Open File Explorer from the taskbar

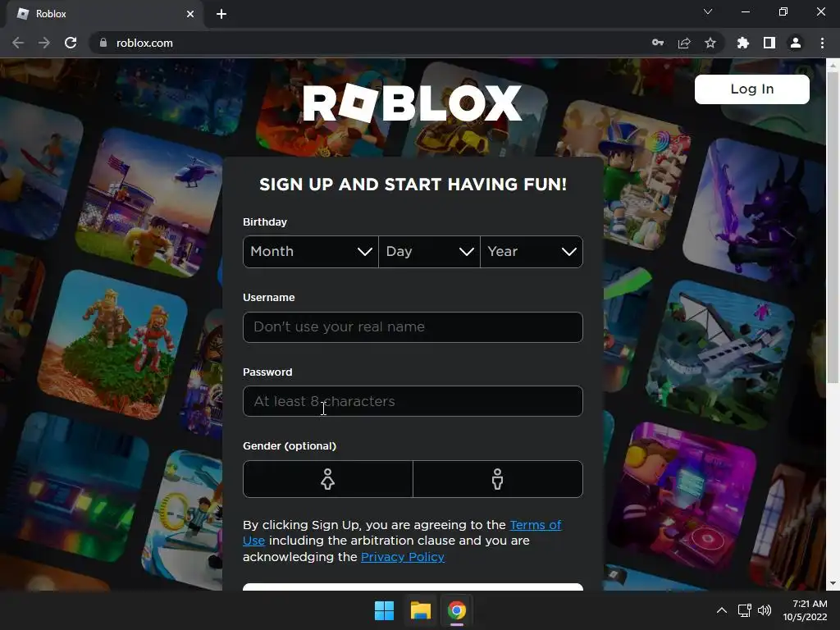tap(421, 610)
